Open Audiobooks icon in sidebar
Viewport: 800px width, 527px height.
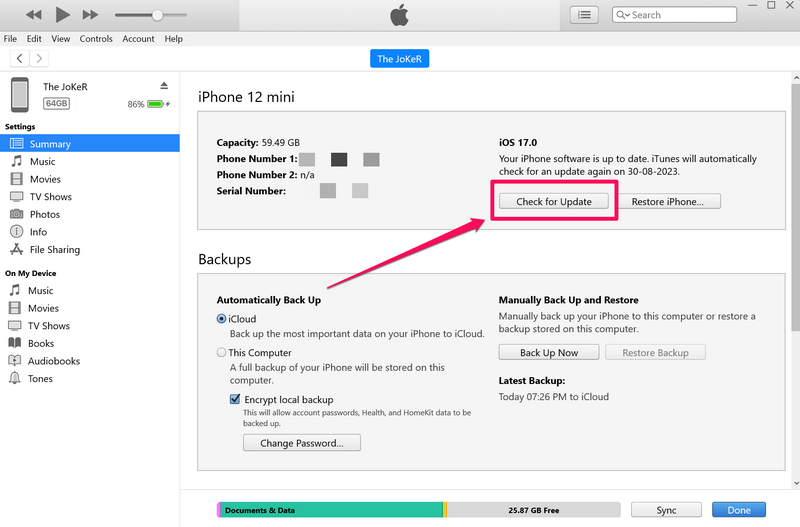(x=15, y=361)
